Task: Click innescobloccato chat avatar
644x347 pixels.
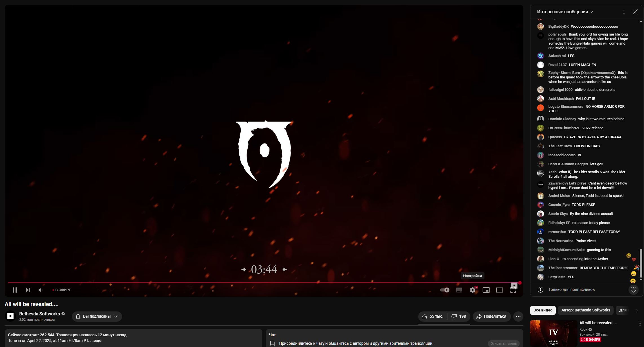Action: (540, 155)
